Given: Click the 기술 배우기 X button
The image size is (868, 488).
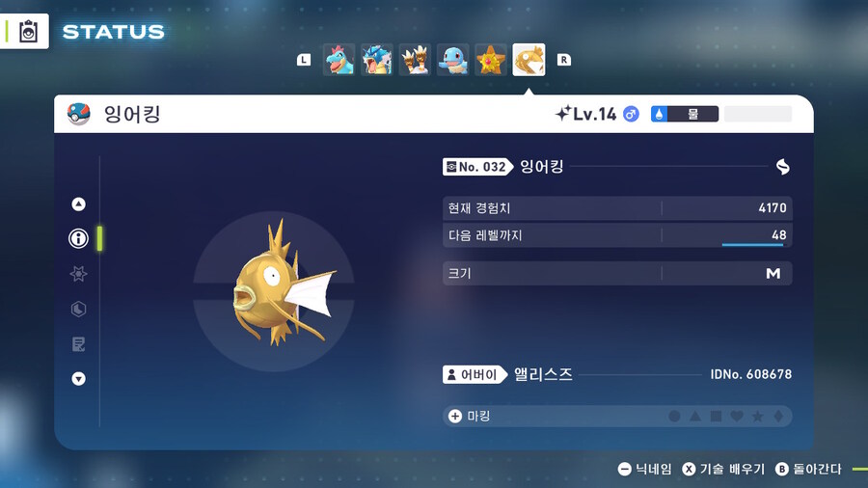Looking at the screenshot, I should tap(723, 469).
